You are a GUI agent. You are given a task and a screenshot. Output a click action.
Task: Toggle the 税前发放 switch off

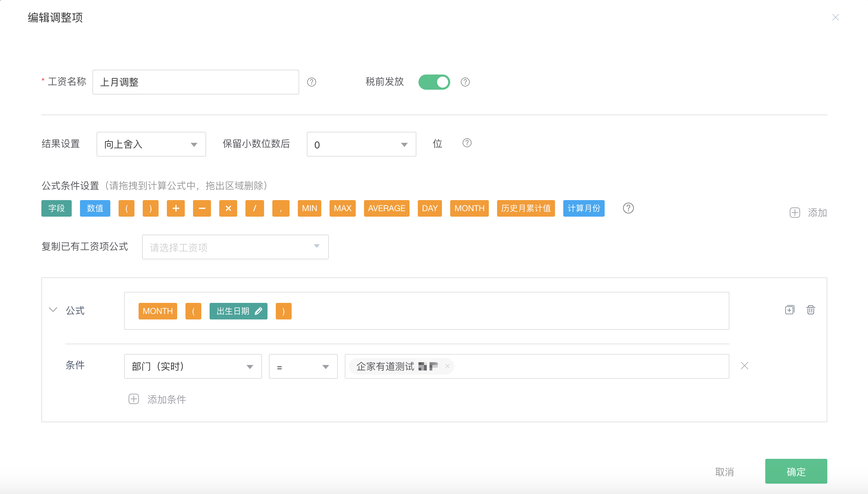pos(434,82)
